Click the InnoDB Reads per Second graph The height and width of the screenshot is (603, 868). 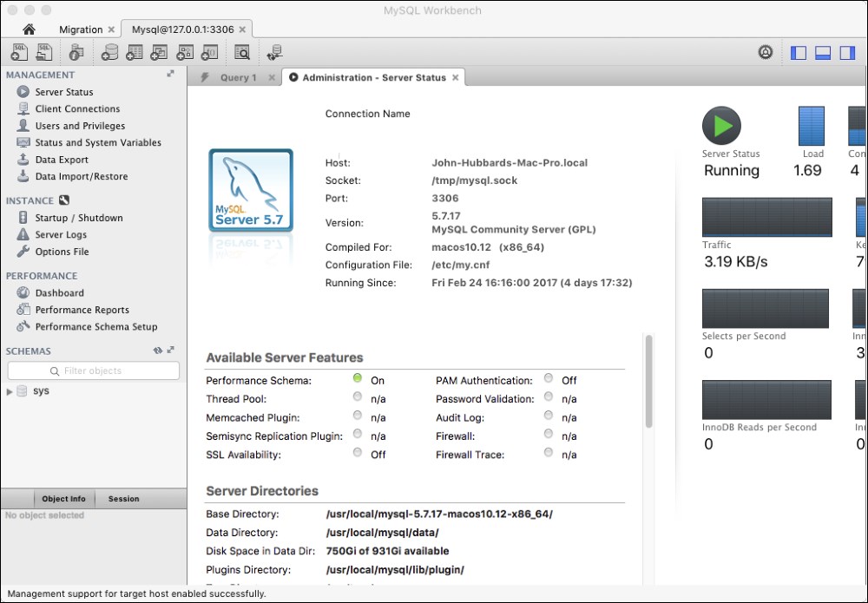point(766,399)
